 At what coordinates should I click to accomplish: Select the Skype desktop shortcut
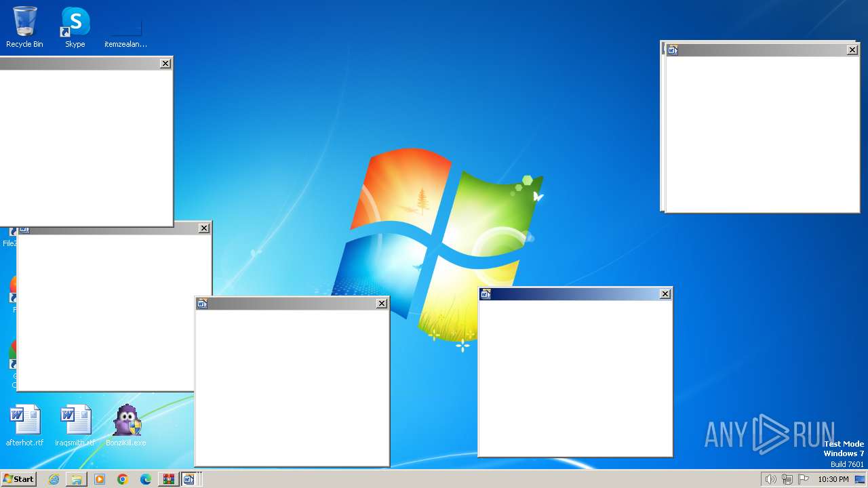(x=75, y=27)
